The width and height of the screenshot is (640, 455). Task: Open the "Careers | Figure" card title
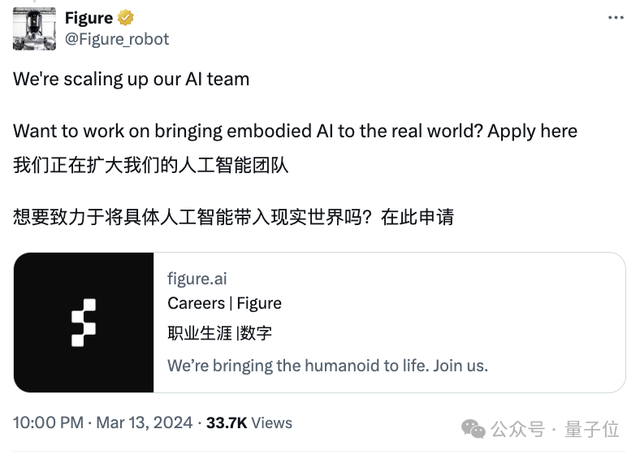(x=224, y=303)
